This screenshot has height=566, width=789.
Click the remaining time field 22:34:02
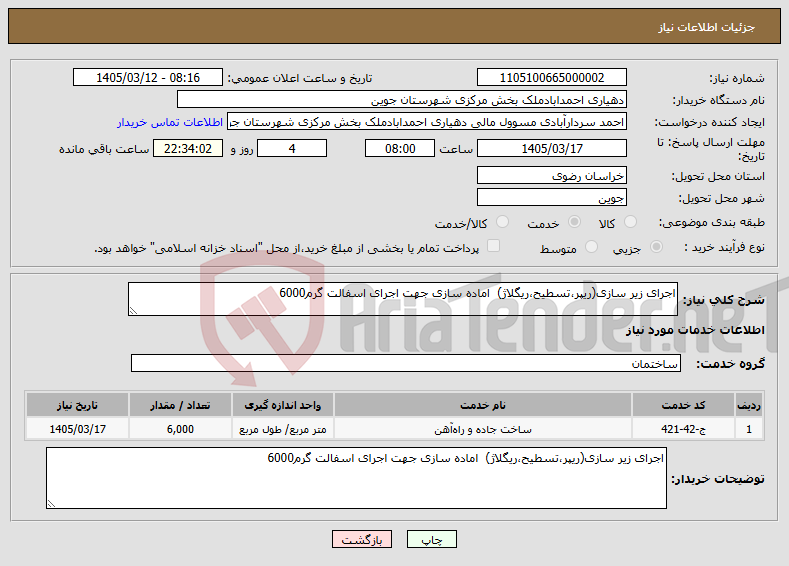[x=188, y=148]
